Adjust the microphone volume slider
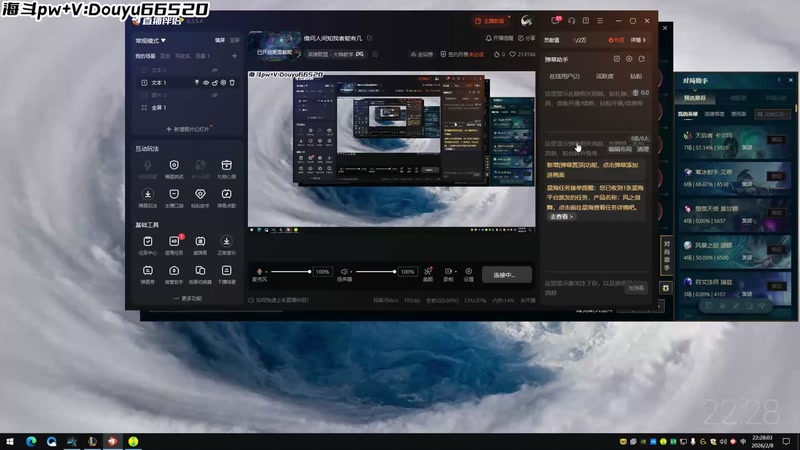The width and height of the screenshot is (800, 450). (291, 271)
